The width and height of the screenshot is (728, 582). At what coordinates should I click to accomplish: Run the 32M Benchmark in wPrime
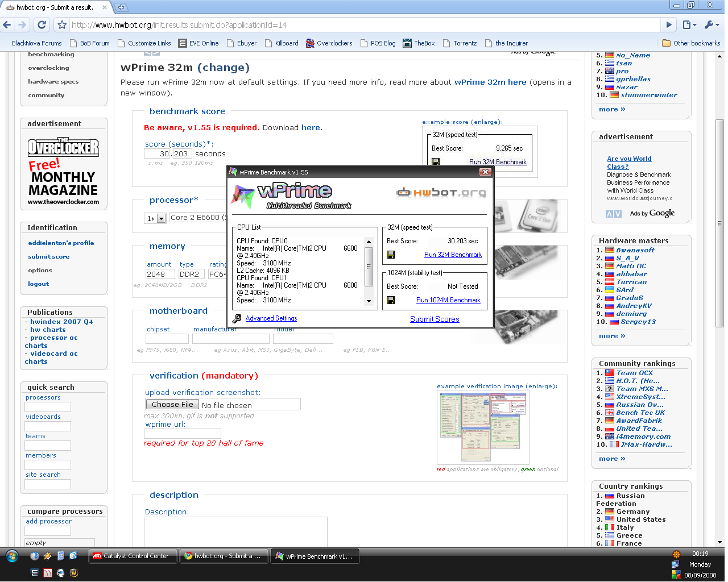pyautogui.click(x=453, y=255)
